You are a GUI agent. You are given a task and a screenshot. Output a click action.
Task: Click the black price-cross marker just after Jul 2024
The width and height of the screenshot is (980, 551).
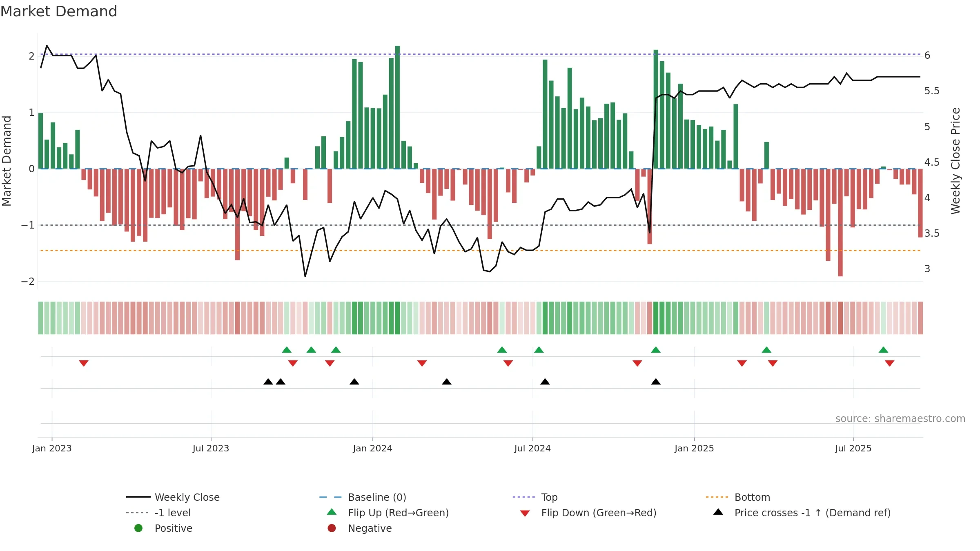[x=545, y=382]
